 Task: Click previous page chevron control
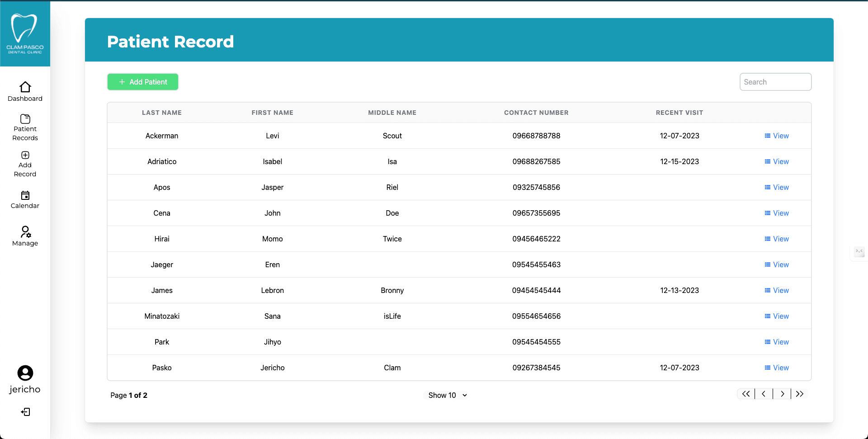[764, 394]
